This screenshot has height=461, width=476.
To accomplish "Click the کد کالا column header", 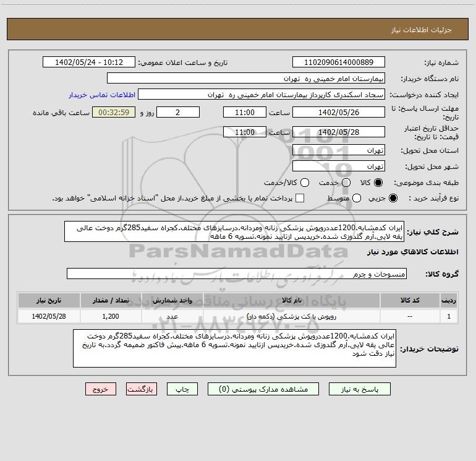I will [410, 300].
